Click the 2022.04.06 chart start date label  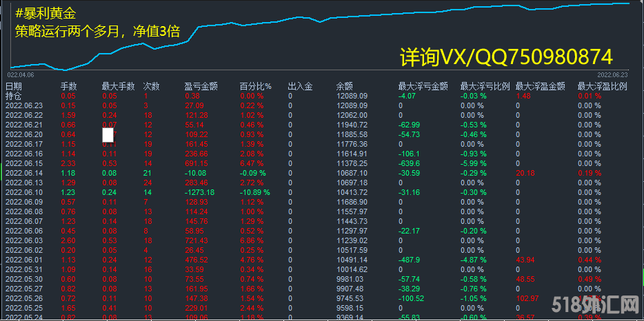click(x=20, y=74)
